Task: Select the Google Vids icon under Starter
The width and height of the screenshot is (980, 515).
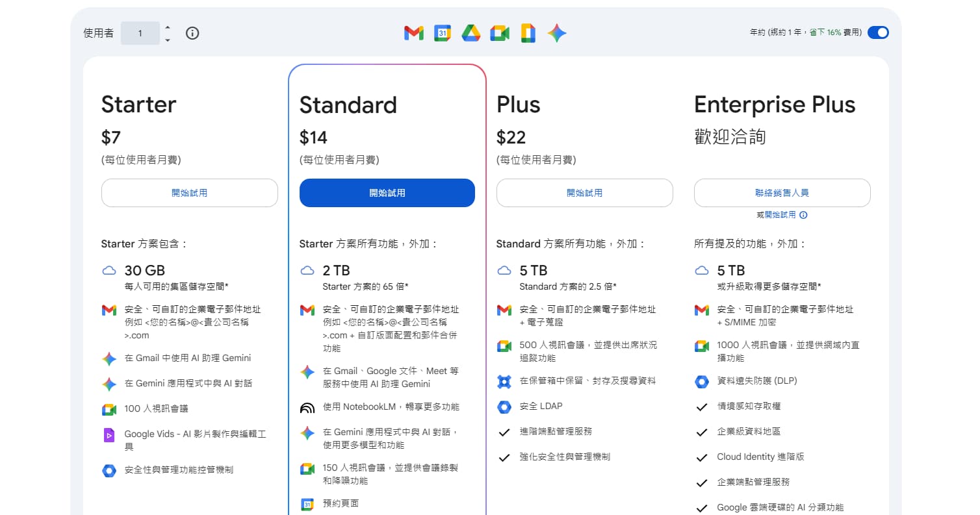Action: (x=109, y=434)
